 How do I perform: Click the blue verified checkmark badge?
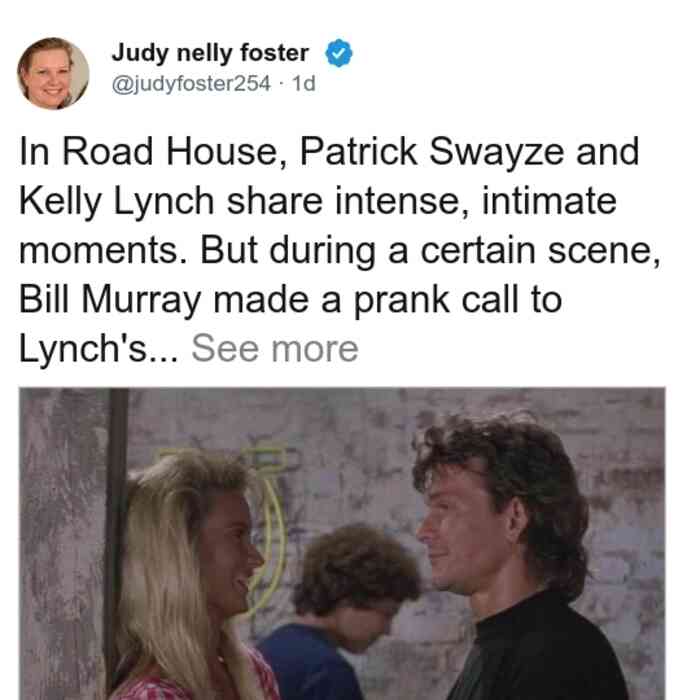click(339, 53)
